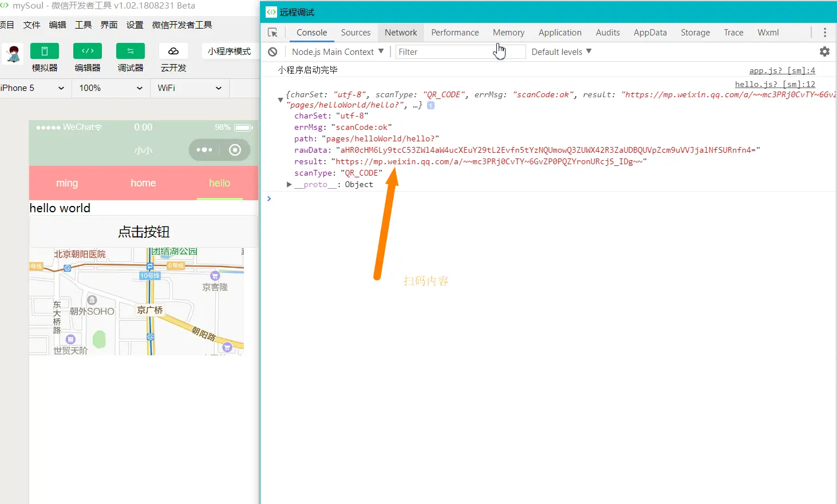837x504 pixels.
Task: Click the mini program capsule menu dots
Action: [204, 150]
